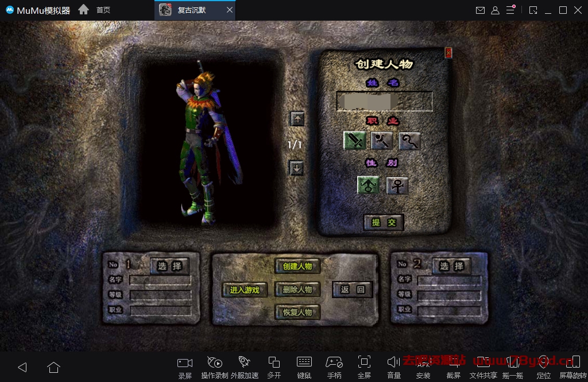Viewport: 588px width, 382px height.
Task: Open 操作录制 operation recorder
Action: (215, 368)
